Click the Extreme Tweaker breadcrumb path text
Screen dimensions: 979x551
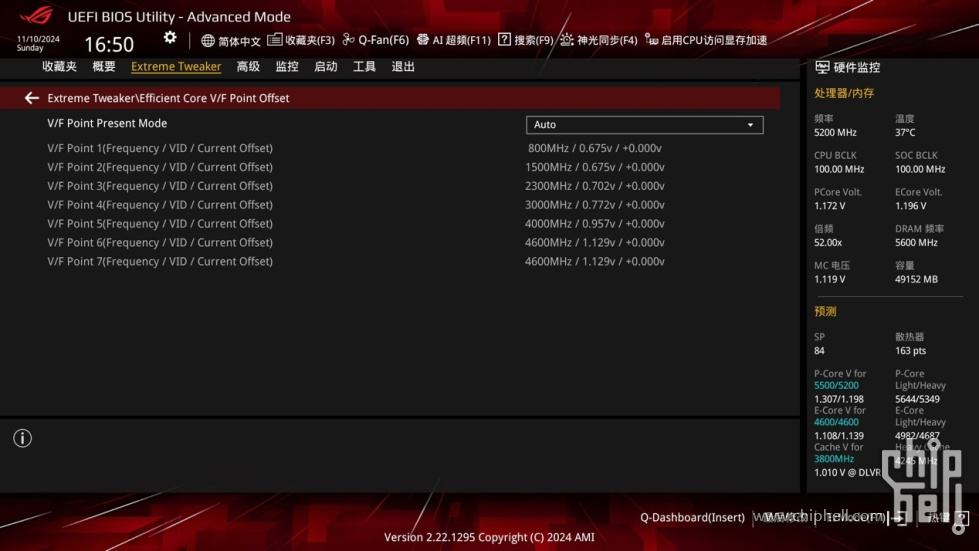pyautogui.click(x=168, y=98)
